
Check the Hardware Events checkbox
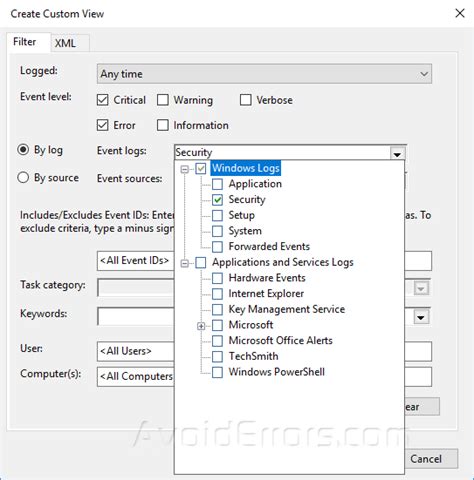217,278
